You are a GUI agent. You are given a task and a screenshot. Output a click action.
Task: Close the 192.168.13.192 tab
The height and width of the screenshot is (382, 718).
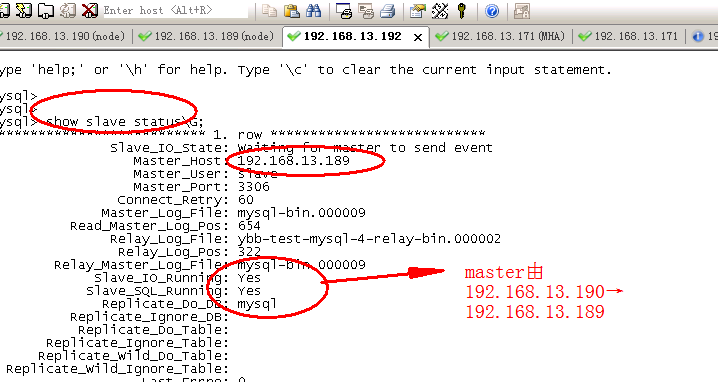418,37
